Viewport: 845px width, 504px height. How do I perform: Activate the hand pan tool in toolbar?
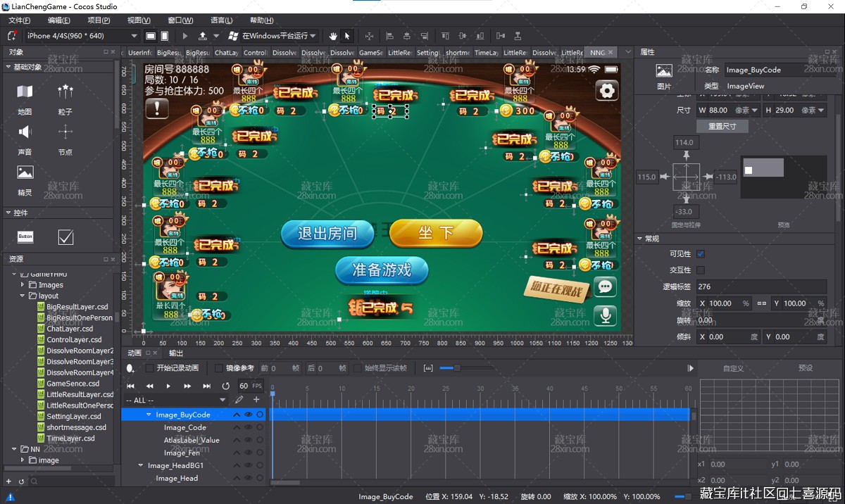click(333, 36)
